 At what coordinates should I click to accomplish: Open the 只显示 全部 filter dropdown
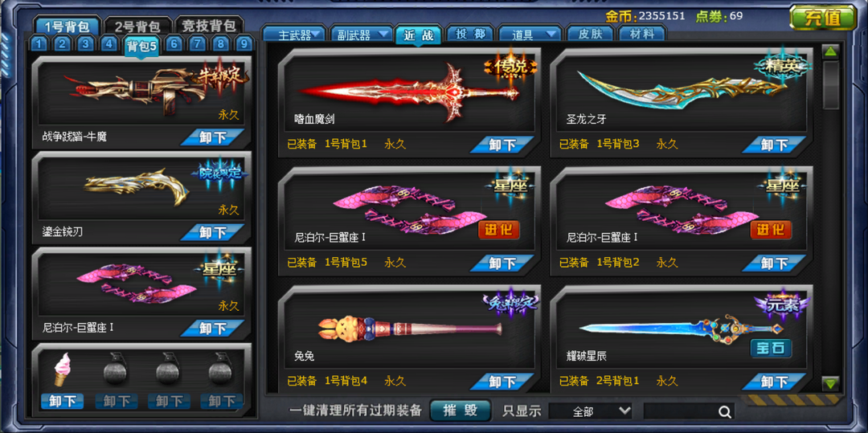click(x=590, y=411)
